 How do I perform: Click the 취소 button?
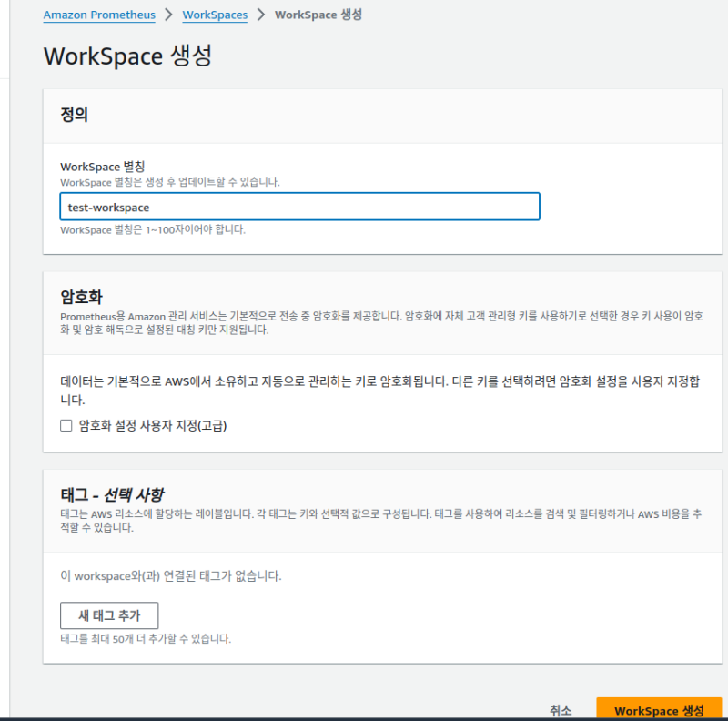(x=561, y=710)
